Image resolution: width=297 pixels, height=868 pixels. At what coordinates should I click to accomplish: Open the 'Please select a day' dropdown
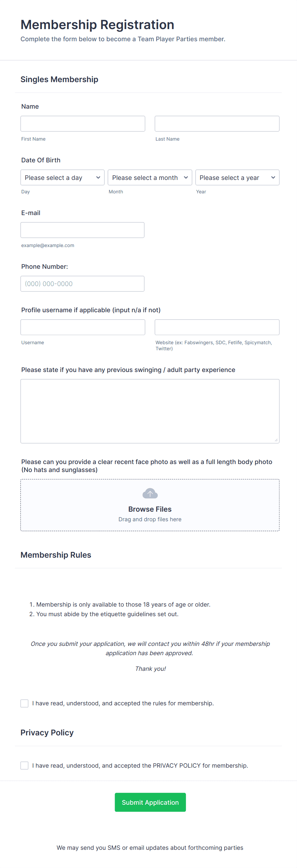[62, 178]
